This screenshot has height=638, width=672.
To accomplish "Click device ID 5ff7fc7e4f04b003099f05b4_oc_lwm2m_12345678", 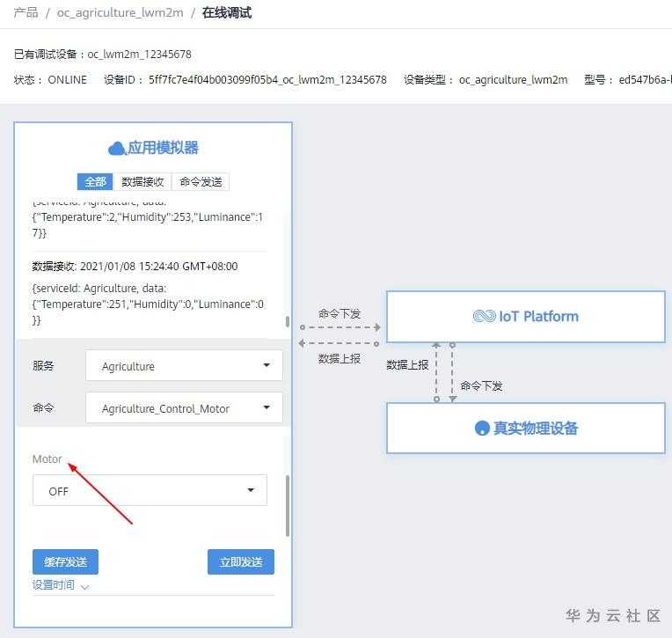I will point(267,80).
